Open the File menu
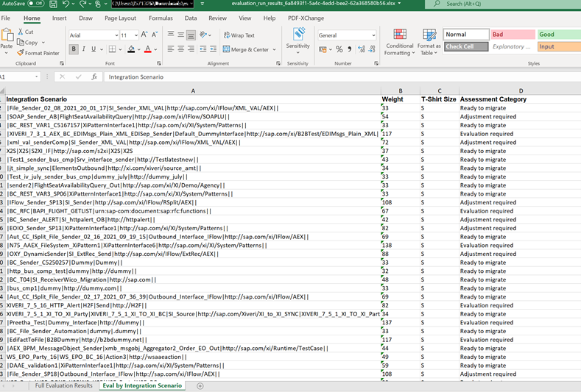The width and height of the screenshot is (581, 392). click(x=6, y=18)
